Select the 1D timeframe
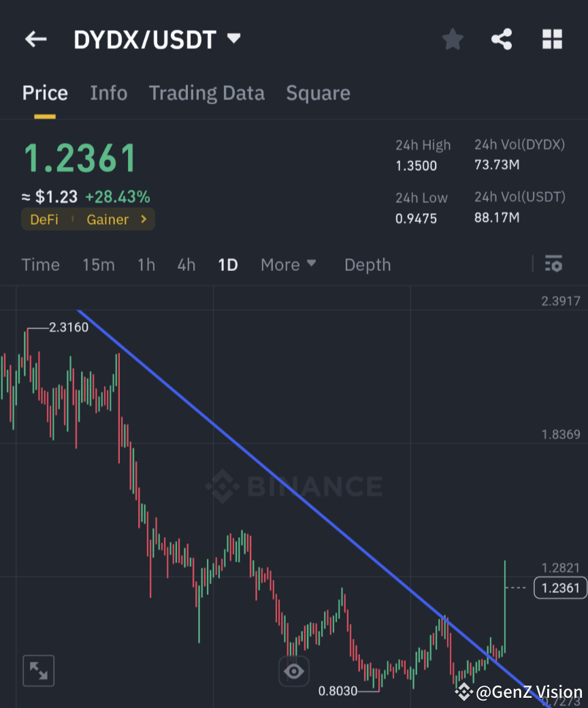This screenshot has width=588, height=708. pos(227,265)
